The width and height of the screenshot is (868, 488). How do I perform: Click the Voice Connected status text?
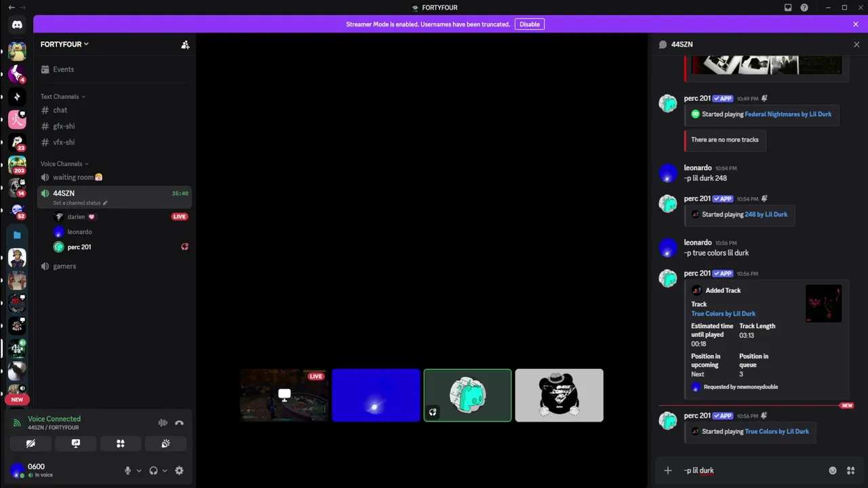pyautogui.click(x=54, y=419)
